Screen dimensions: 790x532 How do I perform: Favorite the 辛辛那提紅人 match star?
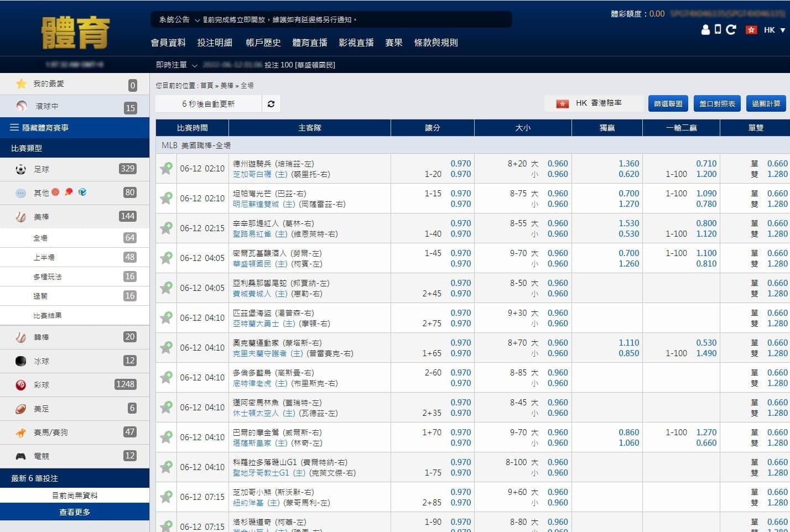[166, 228]
